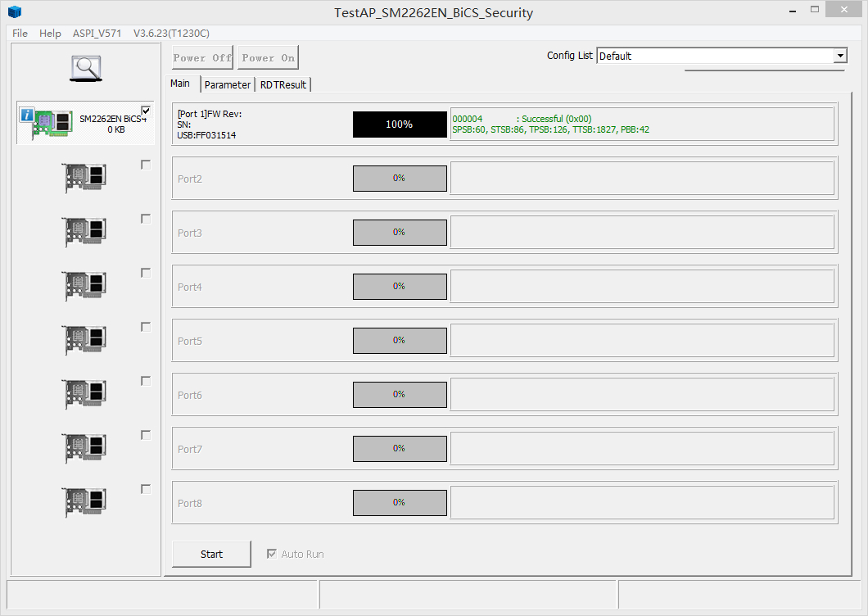Open the Help menu

[50, 34]
